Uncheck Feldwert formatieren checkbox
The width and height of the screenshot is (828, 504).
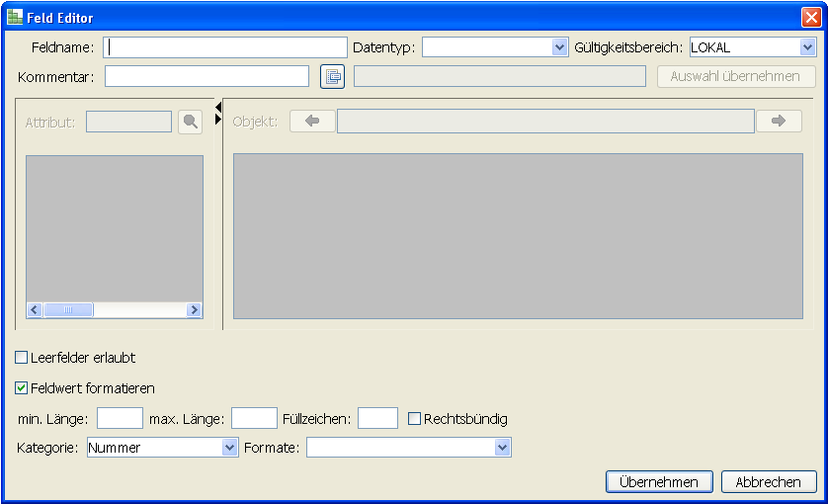click(x=22, y=388)
